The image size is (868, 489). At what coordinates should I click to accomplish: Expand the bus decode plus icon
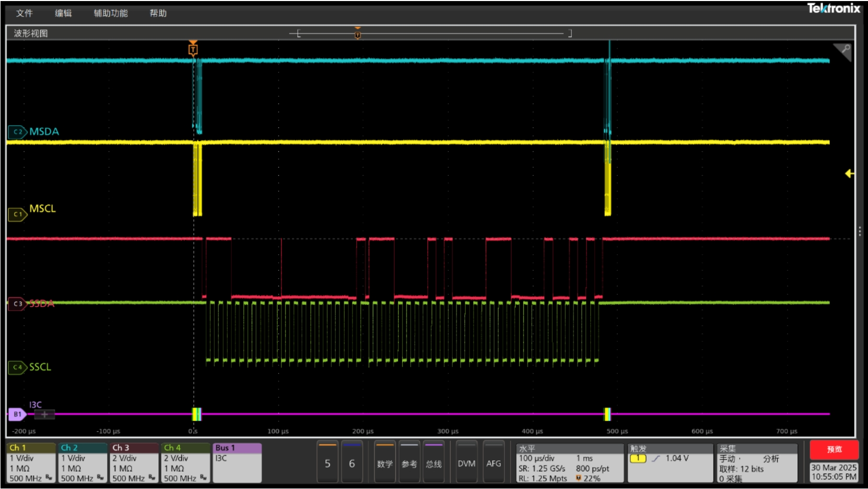(x=44, y=414)
